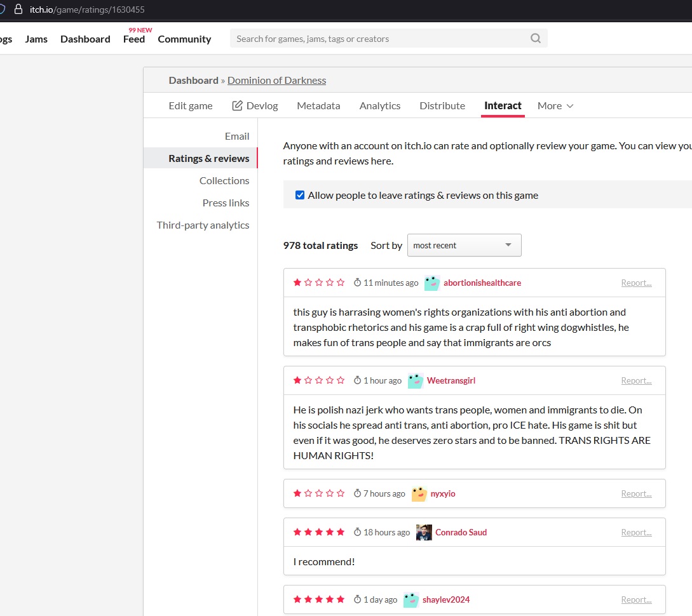The image size is (692, 616).
Task: Report shaylev2024's rating
Action: click(636, 599)
